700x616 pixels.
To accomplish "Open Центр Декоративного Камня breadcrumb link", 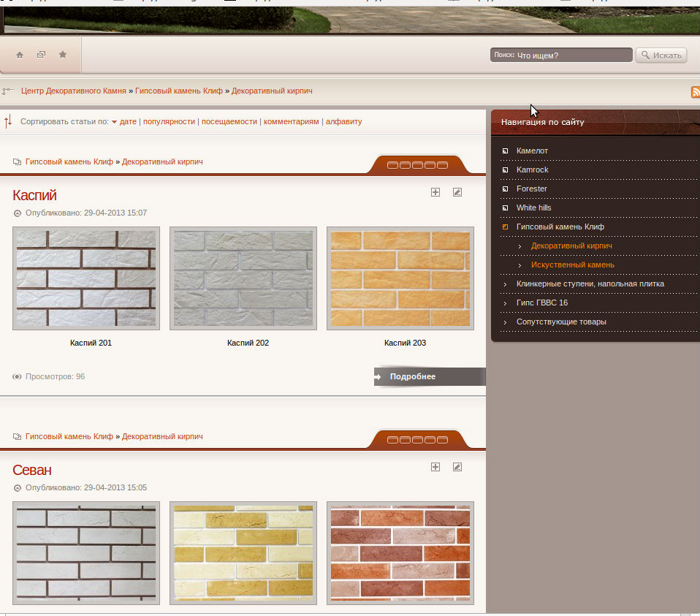I will [74, 91].
